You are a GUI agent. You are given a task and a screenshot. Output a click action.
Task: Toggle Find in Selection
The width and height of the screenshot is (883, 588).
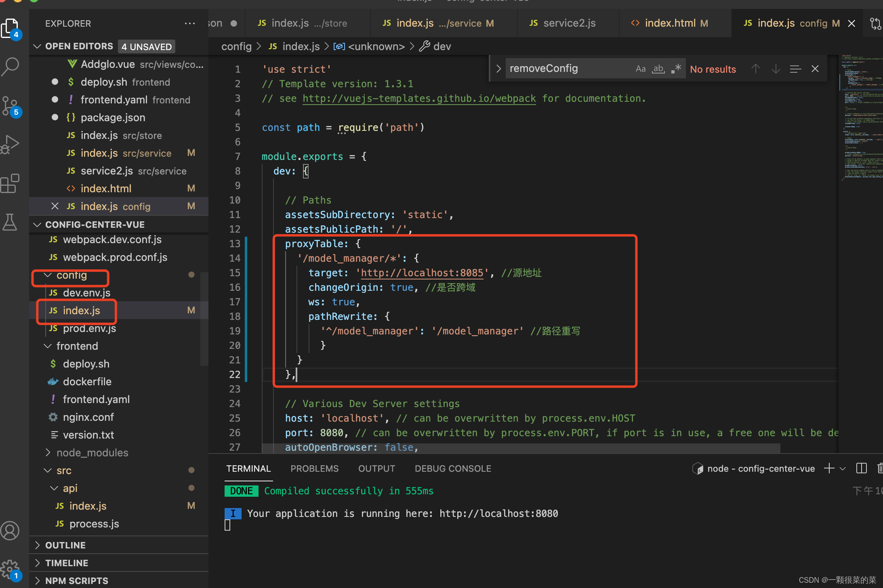pos(795,69)
